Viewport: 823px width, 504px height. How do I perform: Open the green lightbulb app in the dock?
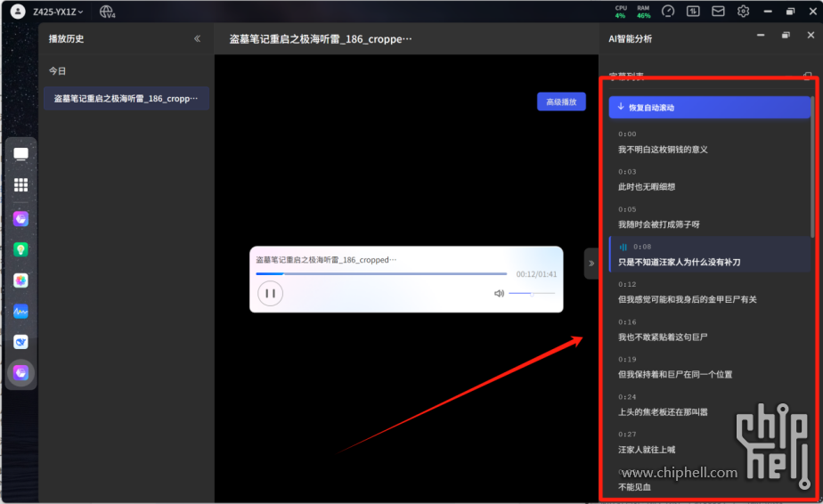point(20,249)
